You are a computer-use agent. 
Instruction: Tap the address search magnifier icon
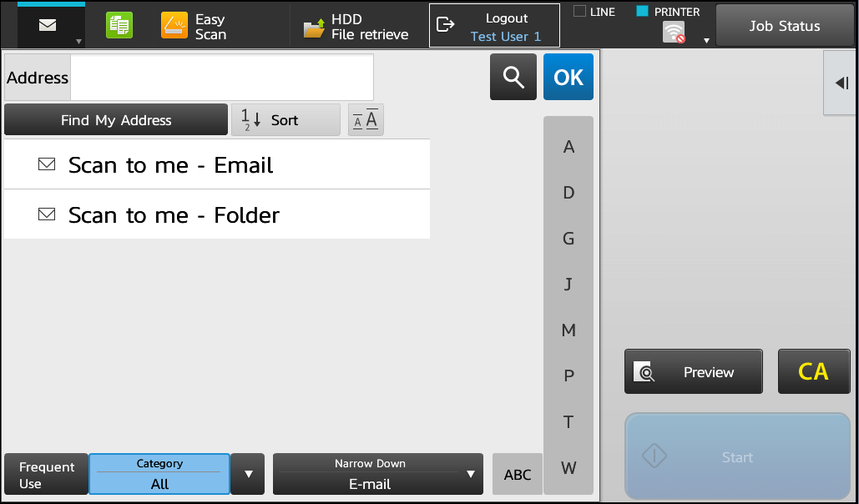513,76
